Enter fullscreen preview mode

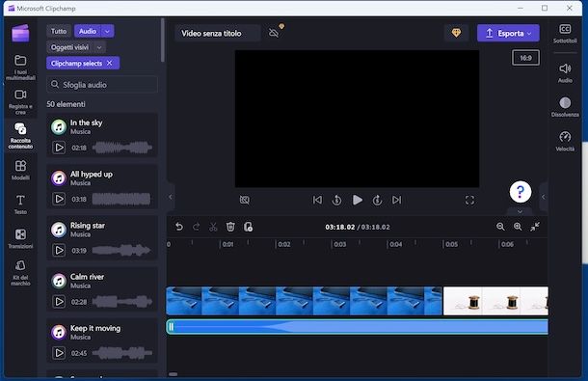[469, 200]
